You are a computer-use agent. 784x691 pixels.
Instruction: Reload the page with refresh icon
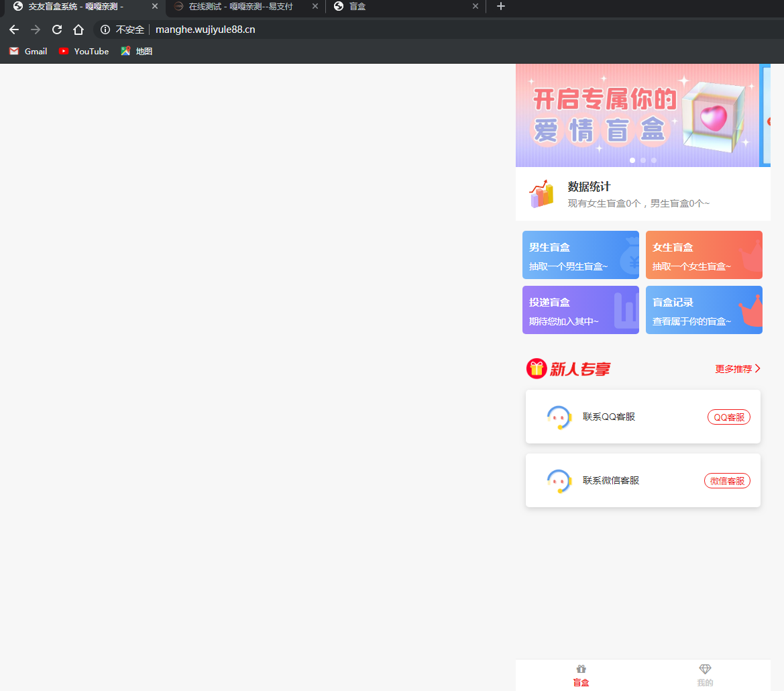click(x=57, y=30)
